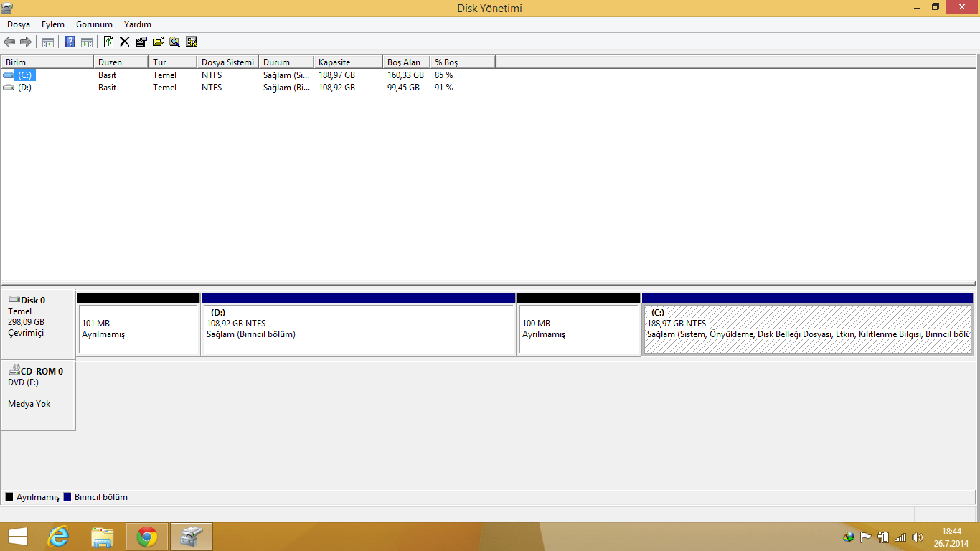Select the Disk 0 label panel
Screen dimensions: 980x551
(x=38, y=324)
